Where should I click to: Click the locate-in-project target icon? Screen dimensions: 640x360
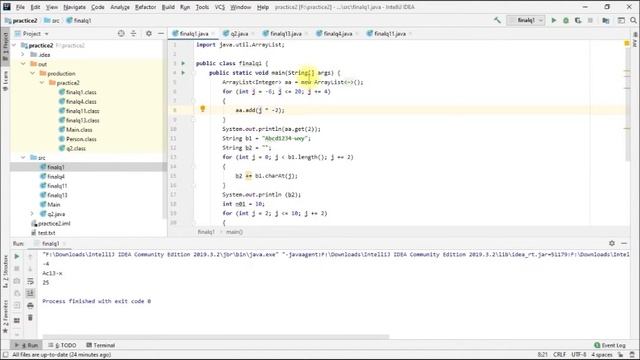coord(121,33)
